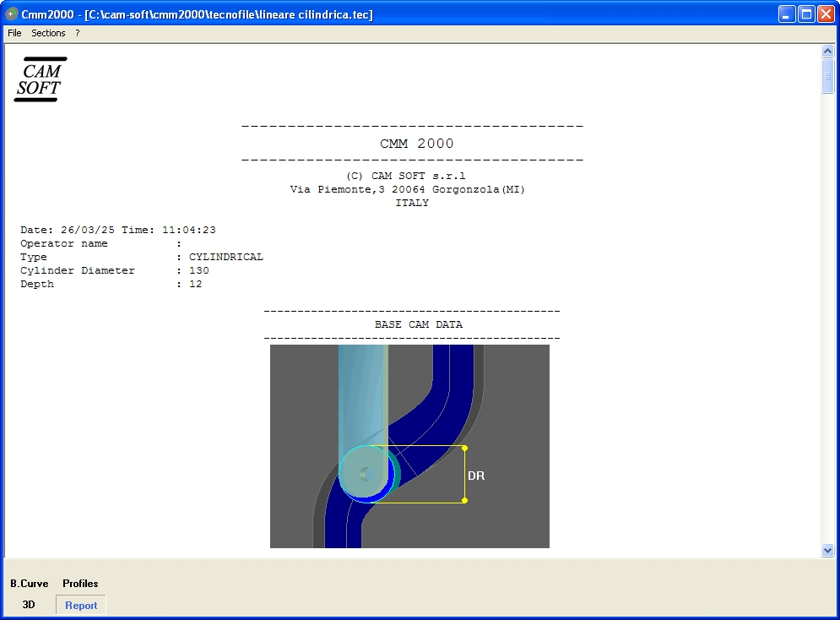840x620 pixels.
Task: Click the scroll up arrow of the report
Action: pyautogui.click(x=827, y=52)
